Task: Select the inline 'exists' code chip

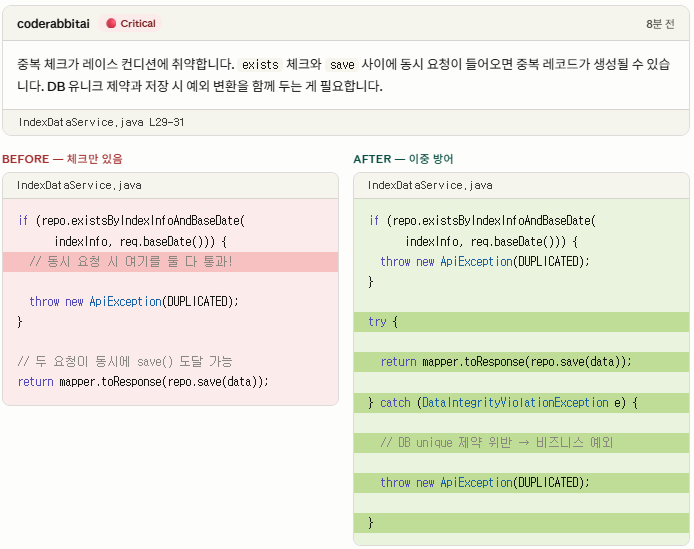Action: pyautogui.click(x=260, y=65)
